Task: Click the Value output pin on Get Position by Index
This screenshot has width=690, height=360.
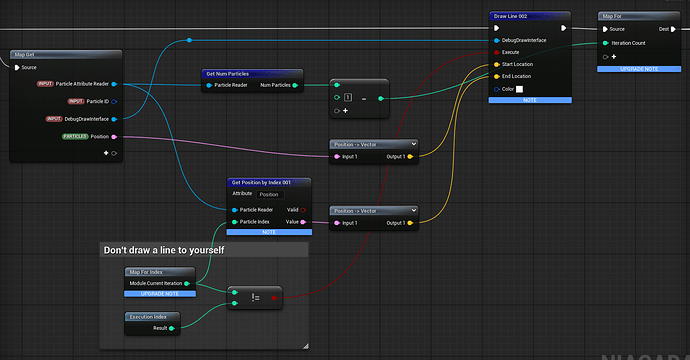Action: [x=303, y=222]
